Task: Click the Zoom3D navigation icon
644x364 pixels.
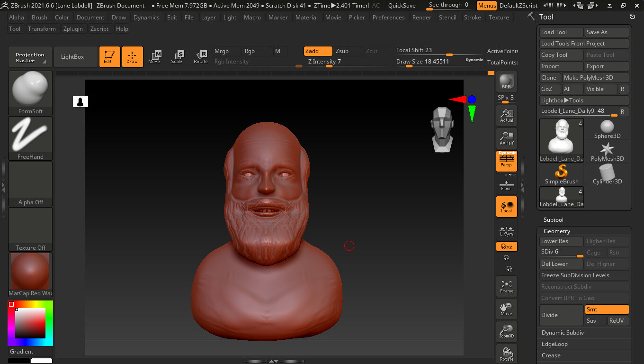Action: (x=506, y=331)
